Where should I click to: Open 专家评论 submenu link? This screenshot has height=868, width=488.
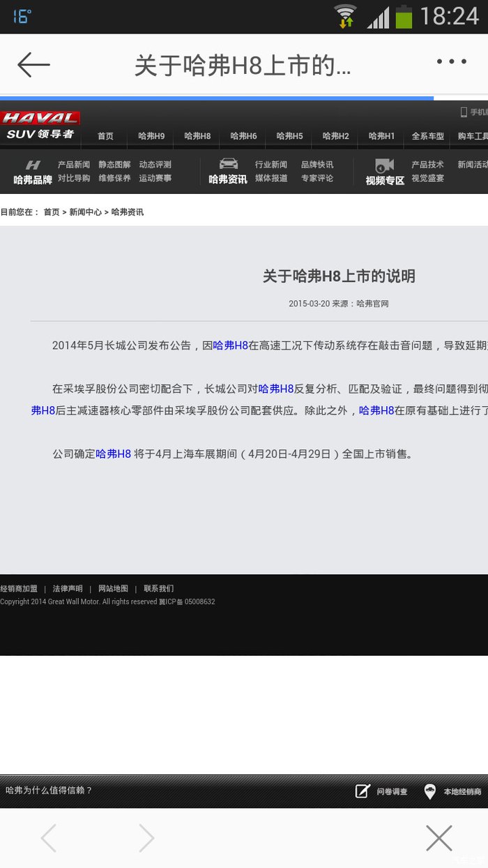[317, 178]
